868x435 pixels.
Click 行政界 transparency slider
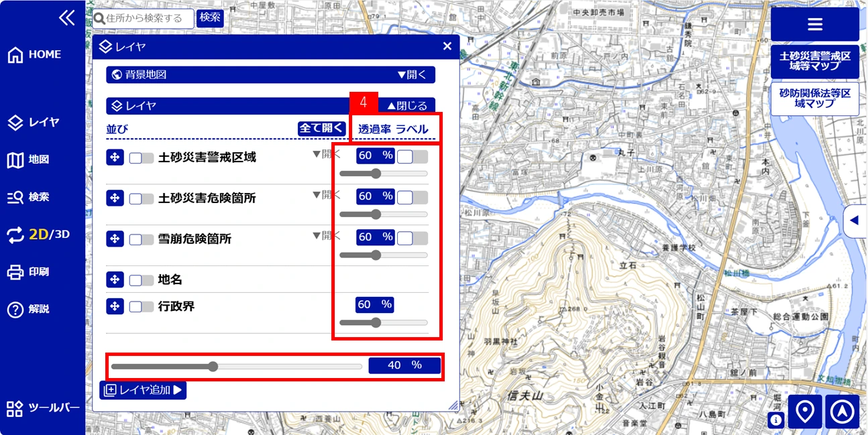click(x=384, y=322)
